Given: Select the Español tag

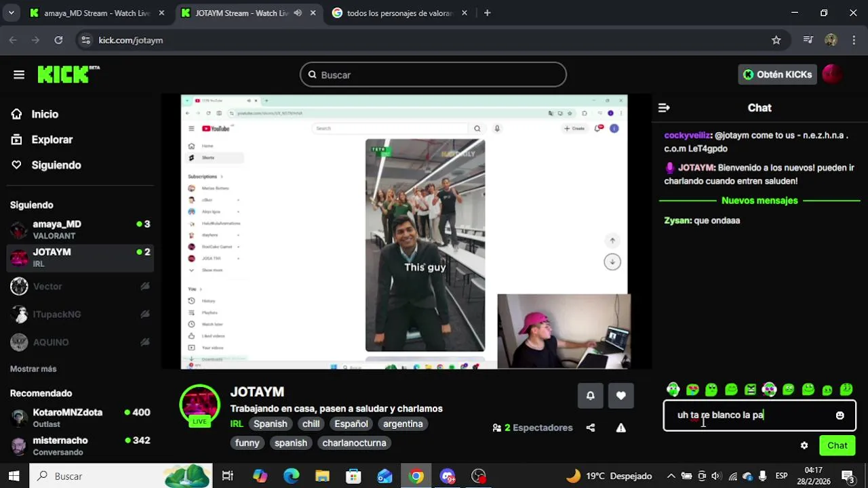Looking at the screenshot, I should pyautogui.click(x=351, y=424).
